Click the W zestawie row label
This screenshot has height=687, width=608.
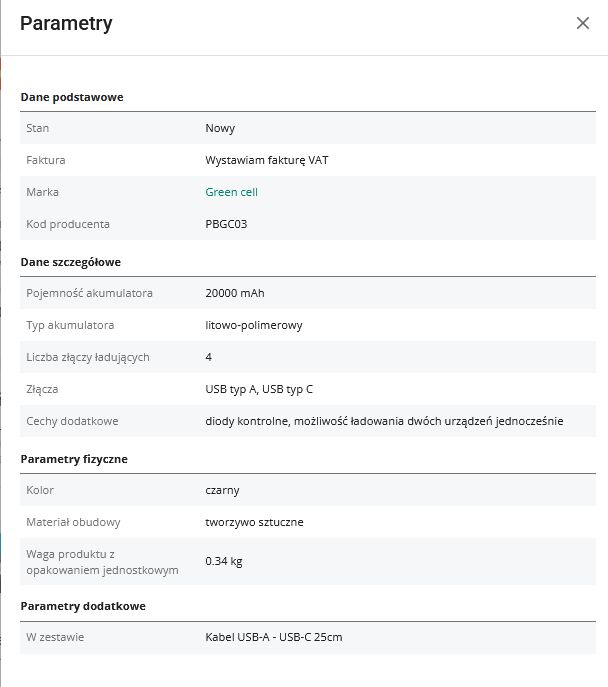pos(55,637)
